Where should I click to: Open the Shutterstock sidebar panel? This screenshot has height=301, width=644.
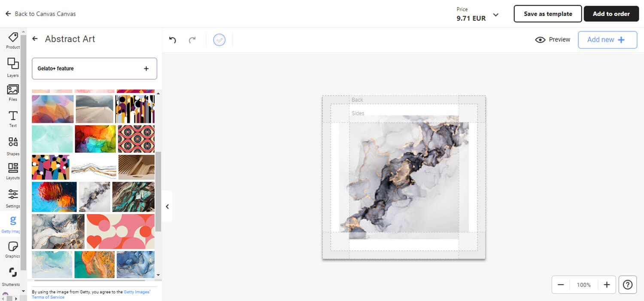(x=12, y=276)
